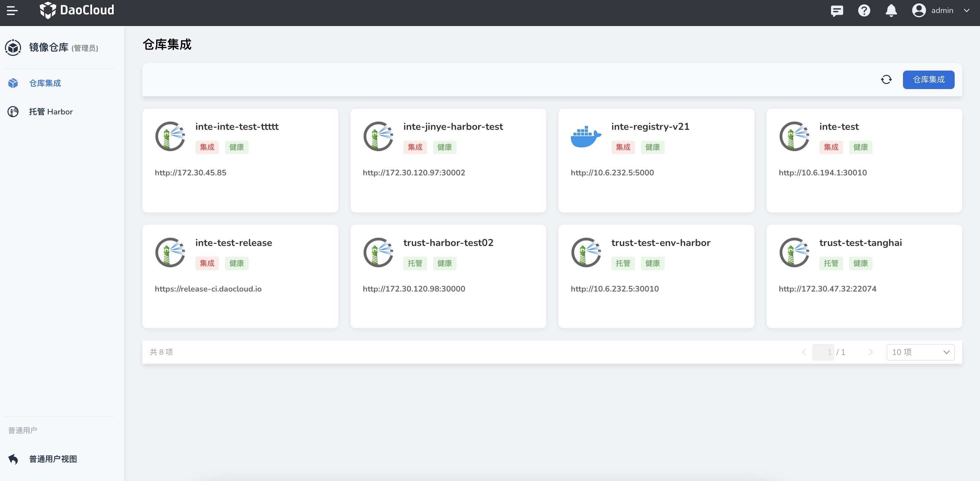Click the 仓库集成 cube sidebar icon
The height and width of the screenshot is (481, 980).
coord(13,83)
